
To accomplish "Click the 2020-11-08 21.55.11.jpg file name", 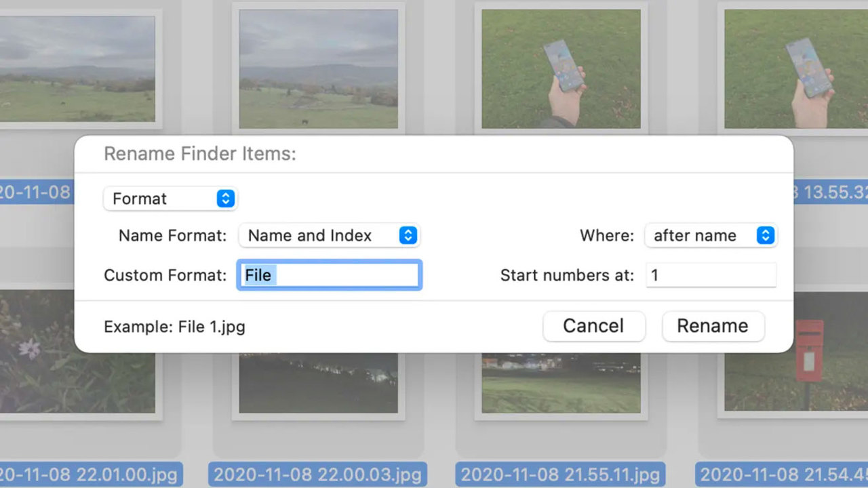I will 561,474.
